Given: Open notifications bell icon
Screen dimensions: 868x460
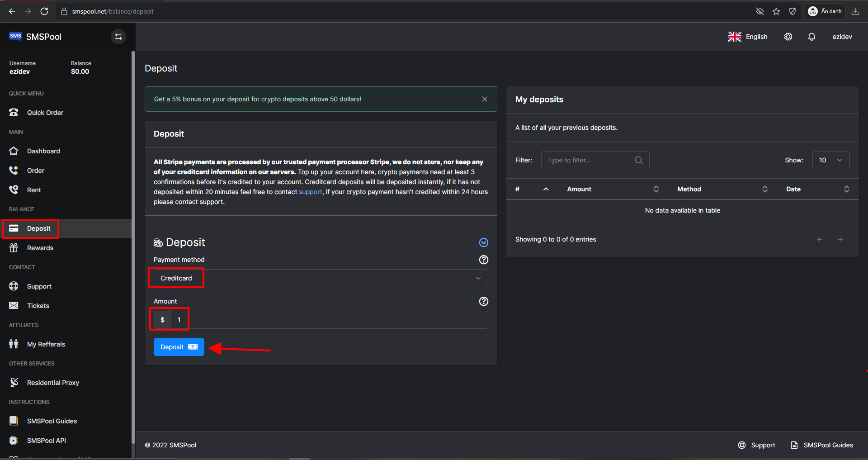Looking at the screenshot, I should click(x=811, y=37).
